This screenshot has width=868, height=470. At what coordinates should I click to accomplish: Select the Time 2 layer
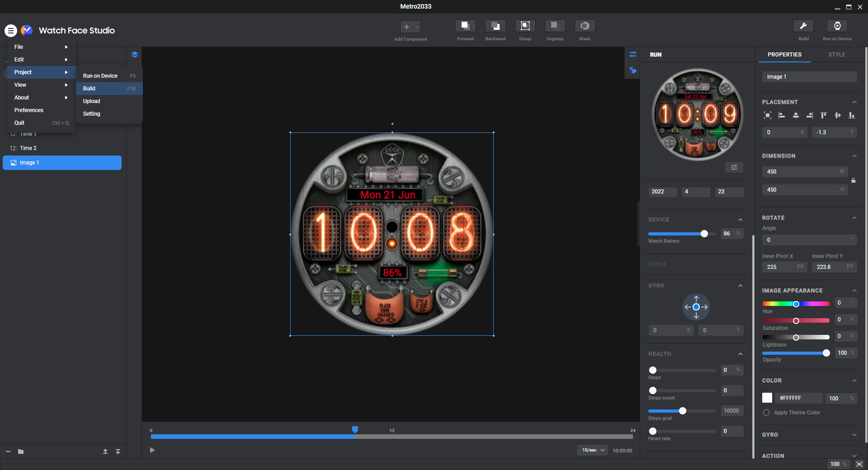click(x=62, y=148)
